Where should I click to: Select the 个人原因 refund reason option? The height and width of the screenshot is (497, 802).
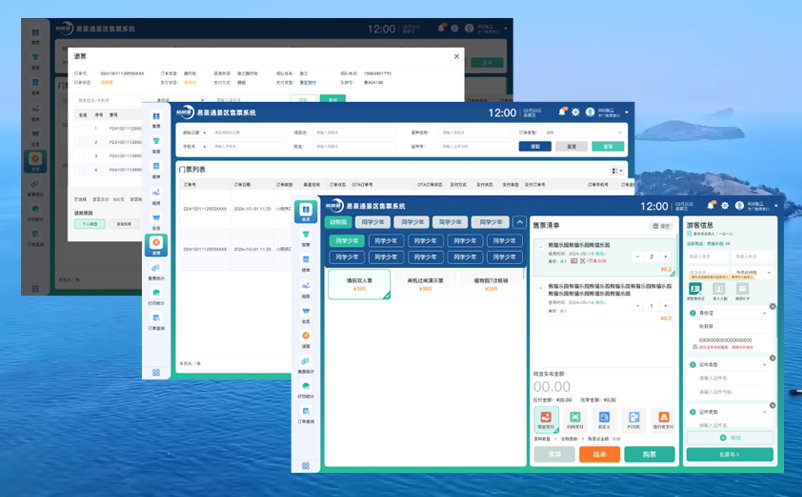(x=88, y=224)
